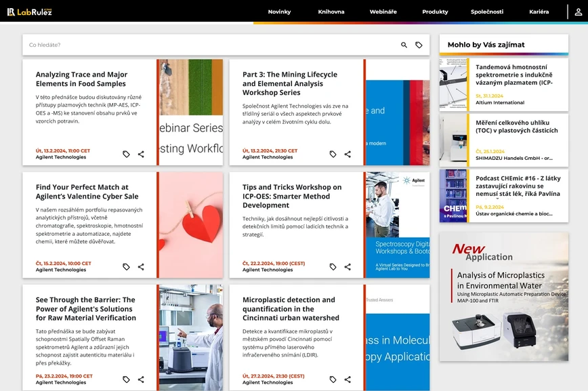Screen dimensions: 588x391
Task: Click date 'Pá, 23.2.2024, 19:00 CET'
Action: tap(64, 376)
